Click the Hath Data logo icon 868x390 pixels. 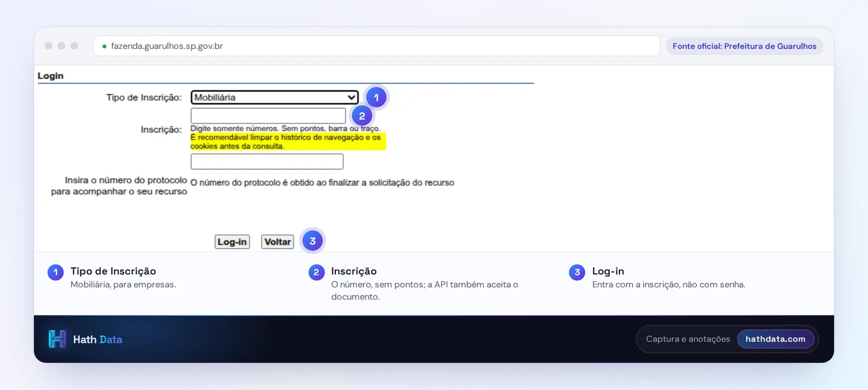[57, 339]
